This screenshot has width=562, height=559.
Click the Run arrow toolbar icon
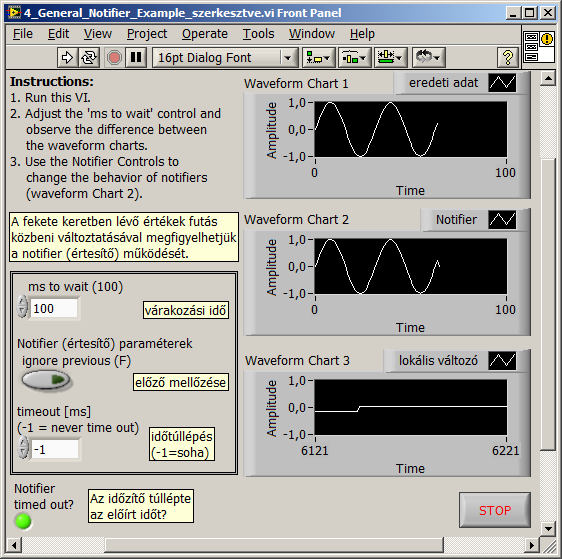(x=67, y=57)
